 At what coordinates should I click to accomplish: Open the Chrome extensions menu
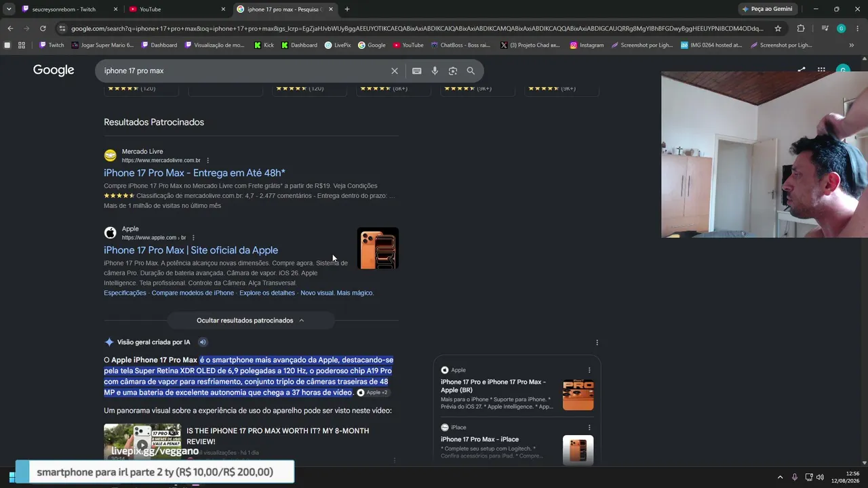click(x=801, y=28)
